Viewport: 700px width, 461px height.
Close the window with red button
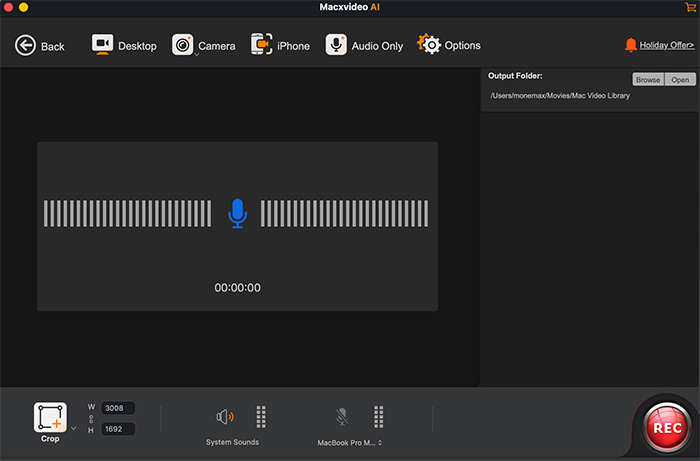click(8, 7)
